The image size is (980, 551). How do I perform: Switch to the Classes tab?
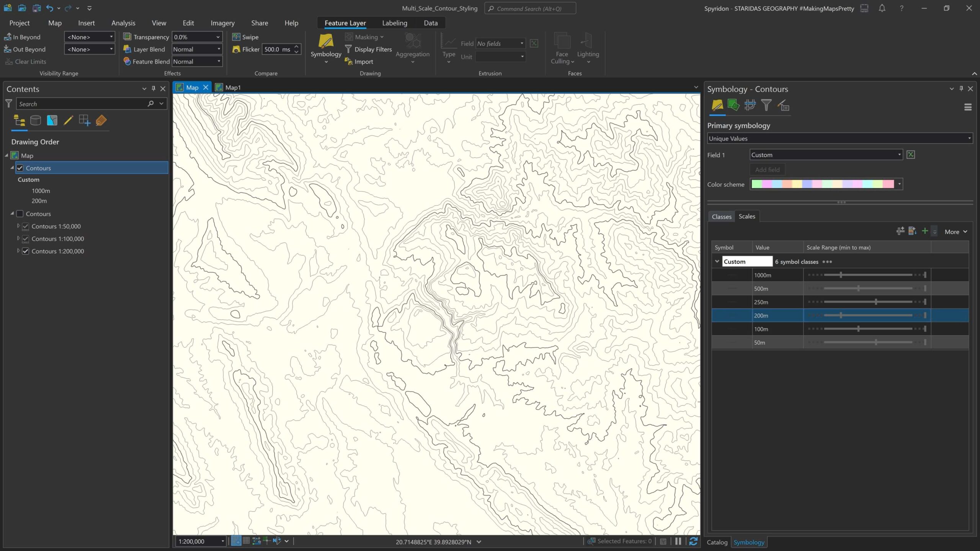tap(721, 217)
